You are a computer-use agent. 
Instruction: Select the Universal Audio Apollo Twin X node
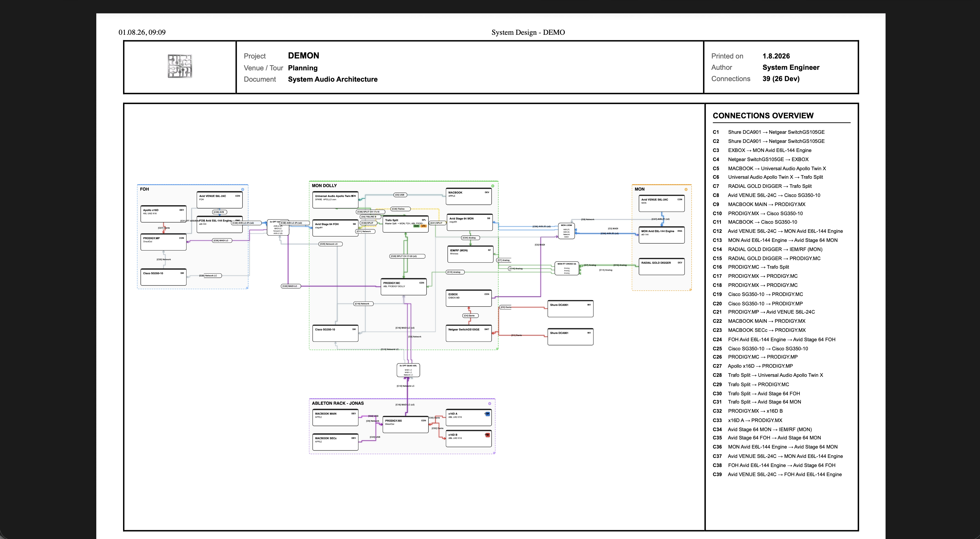(335, 200)
